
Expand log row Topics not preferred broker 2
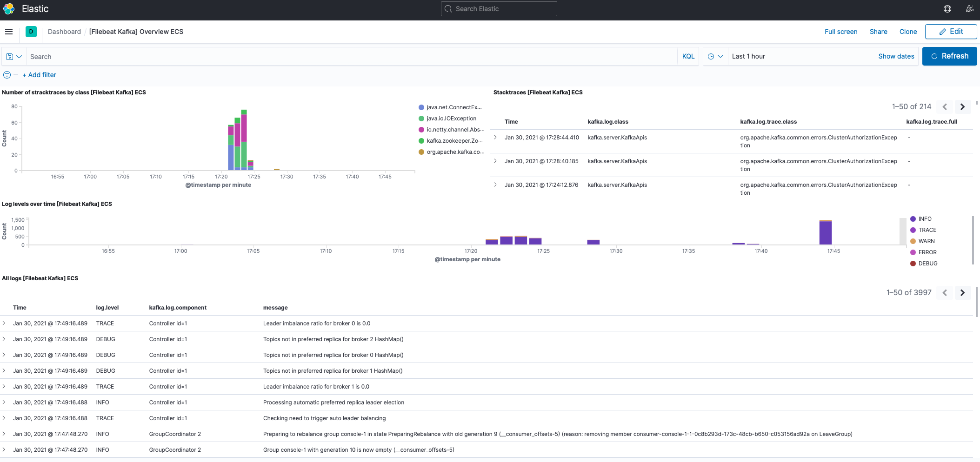(x=4, y=339)
